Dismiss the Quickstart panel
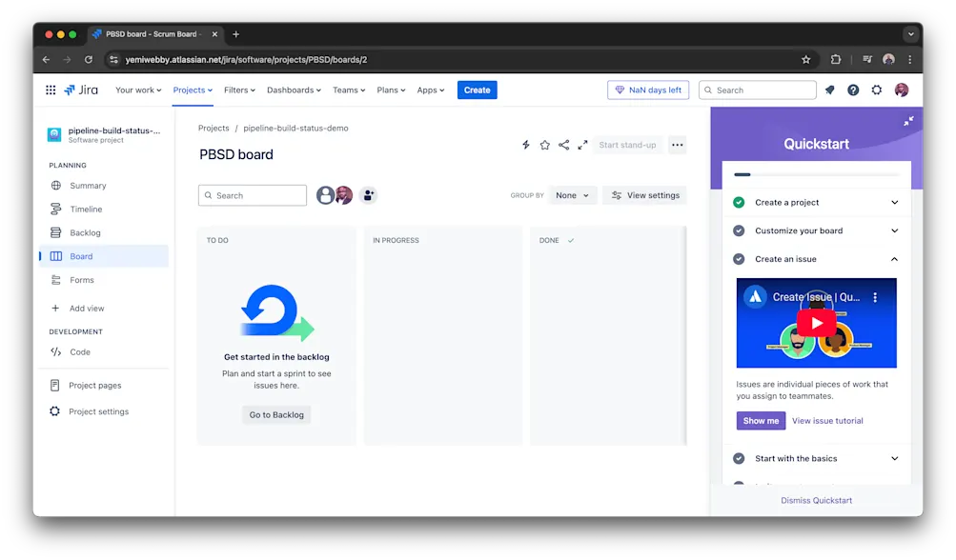The width and height of the screenshot is (956, 560). 816,499
